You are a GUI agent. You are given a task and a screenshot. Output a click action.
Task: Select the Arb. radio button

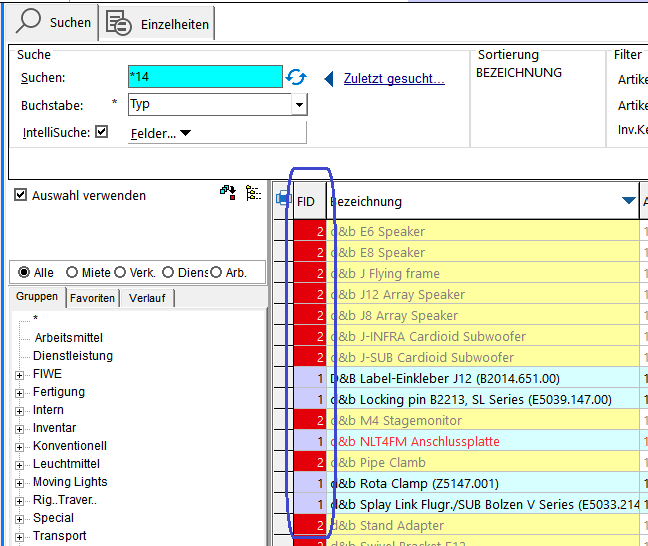click(216, 272)
